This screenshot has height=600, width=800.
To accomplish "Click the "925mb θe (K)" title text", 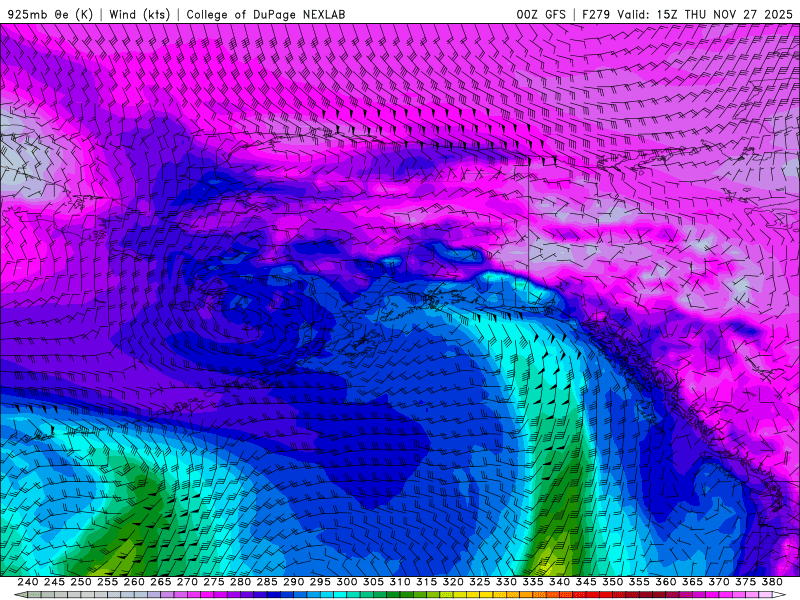I will click(51, 14).
